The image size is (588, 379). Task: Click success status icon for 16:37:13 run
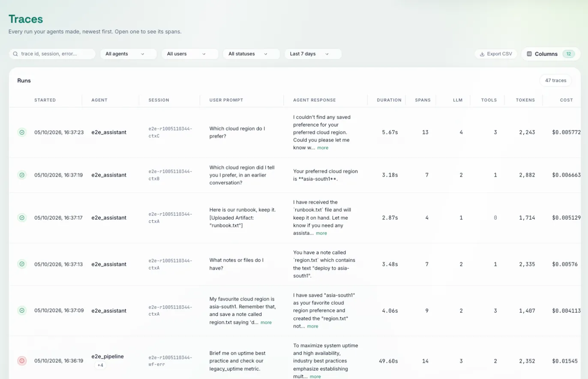(22, 264)
